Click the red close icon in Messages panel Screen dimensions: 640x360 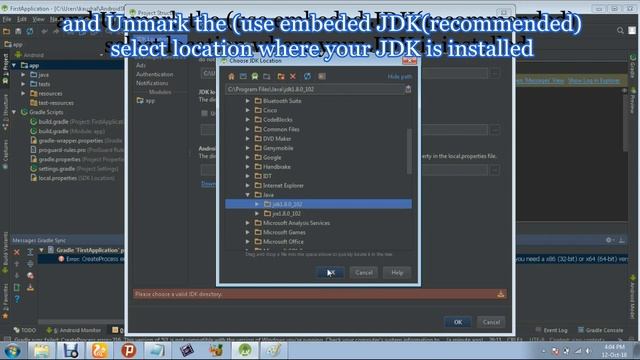(x=17, y=252)
